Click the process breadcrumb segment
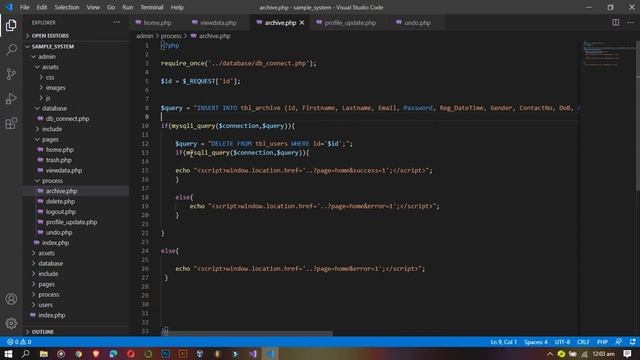The image size is (640, 360). (x=171, y=36)
